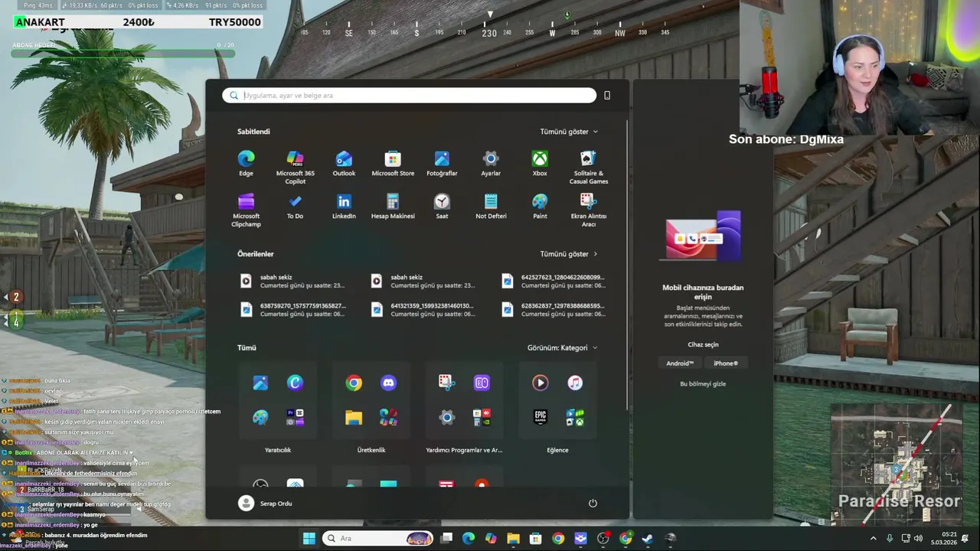980x551 pixels.
Task: Choose the Android device option
Action: click(680, 364)
